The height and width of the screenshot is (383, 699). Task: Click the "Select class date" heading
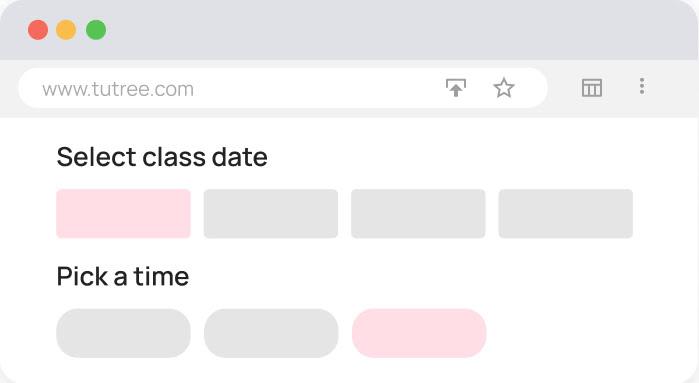pos(162,157)
